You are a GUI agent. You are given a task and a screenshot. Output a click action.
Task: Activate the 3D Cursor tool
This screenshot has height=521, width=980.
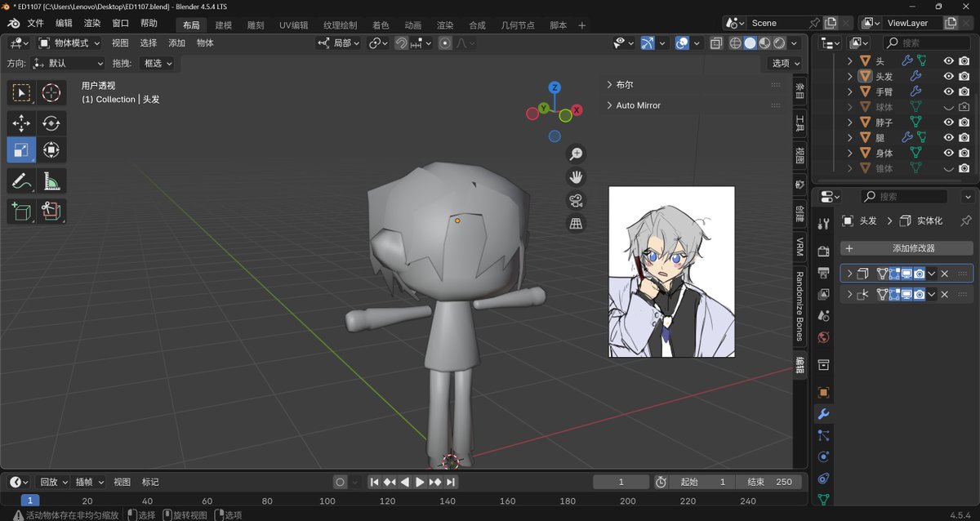click(x=51, y=93)
